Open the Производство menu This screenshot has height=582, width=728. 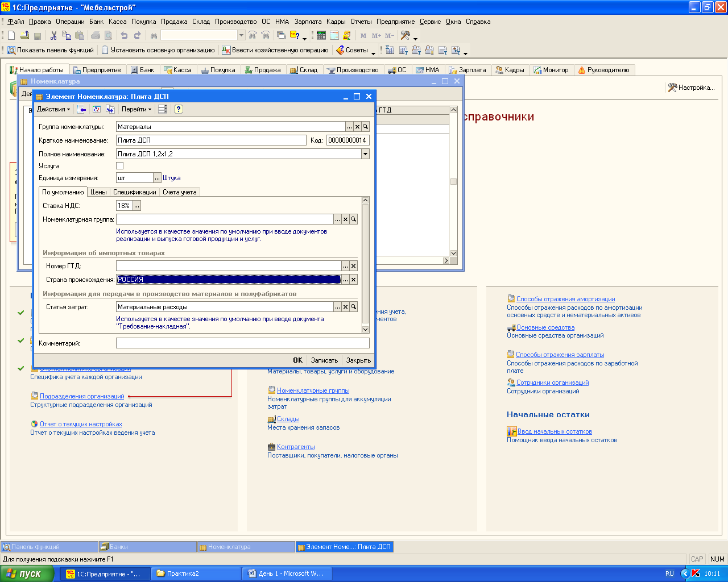(x=235, y=22)
